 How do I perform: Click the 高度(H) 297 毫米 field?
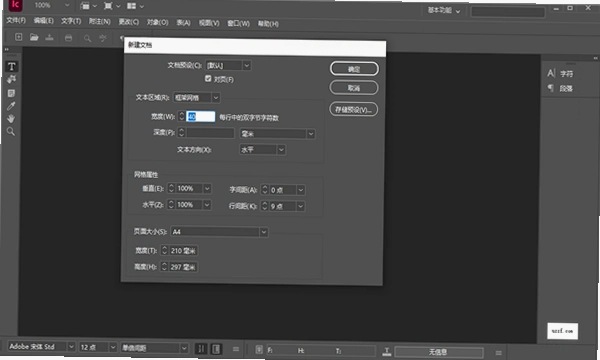pos(183,267)
